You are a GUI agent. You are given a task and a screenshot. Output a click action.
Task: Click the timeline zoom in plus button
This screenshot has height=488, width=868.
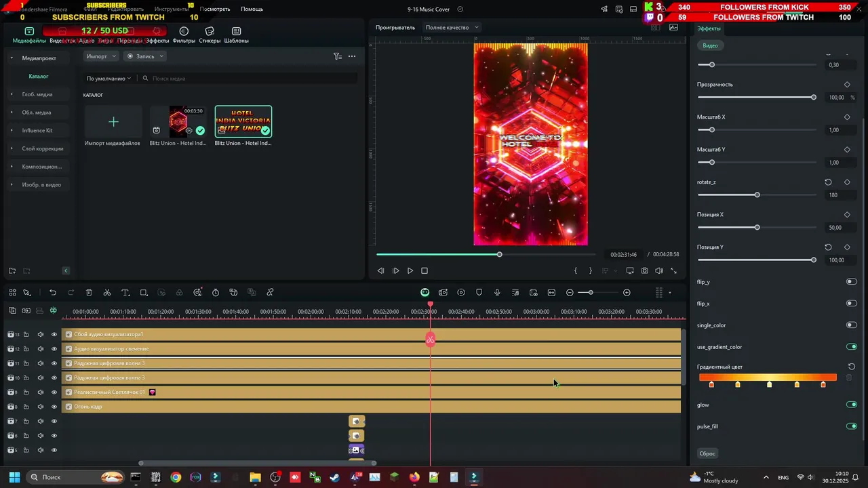coord(627,293)
